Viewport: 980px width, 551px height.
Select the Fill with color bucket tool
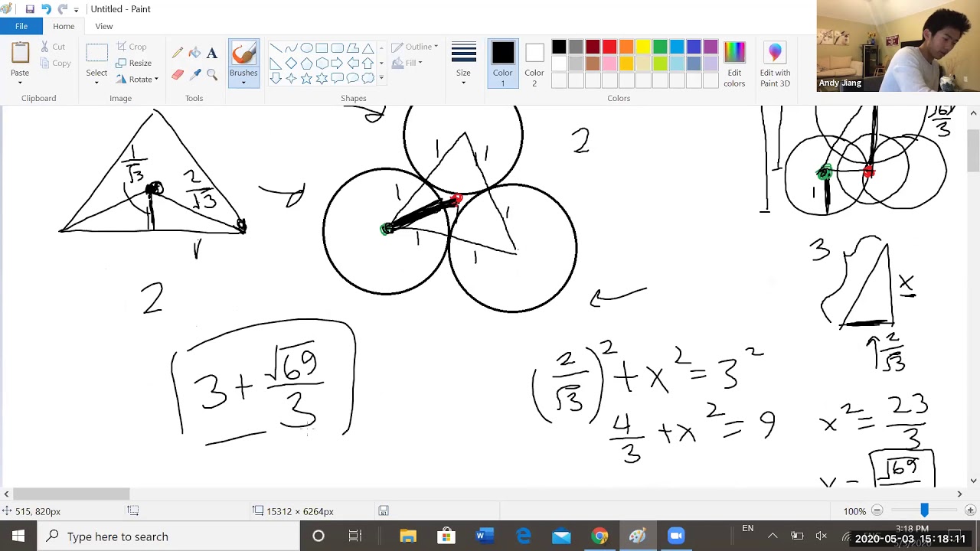(x=194, y=53)
